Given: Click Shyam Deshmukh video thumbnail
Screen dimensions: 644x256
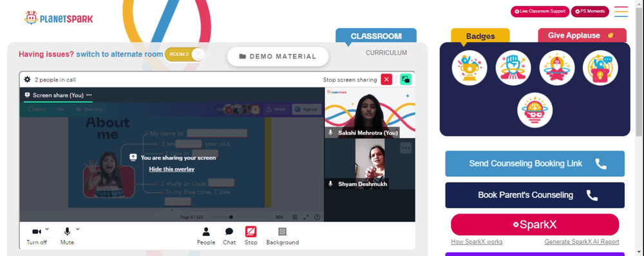Looking at the screenshot, I should pos(370,163).
